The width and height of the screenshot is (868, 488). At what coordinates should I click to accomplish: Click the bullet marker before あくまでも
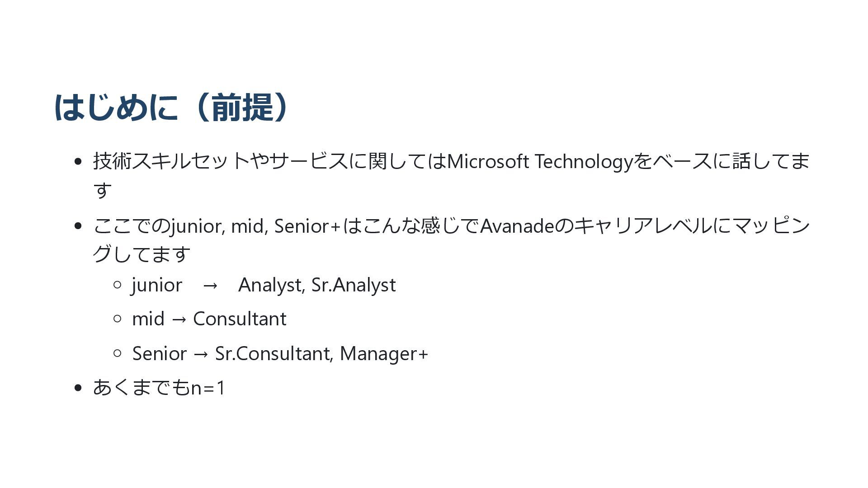point(78,388)
